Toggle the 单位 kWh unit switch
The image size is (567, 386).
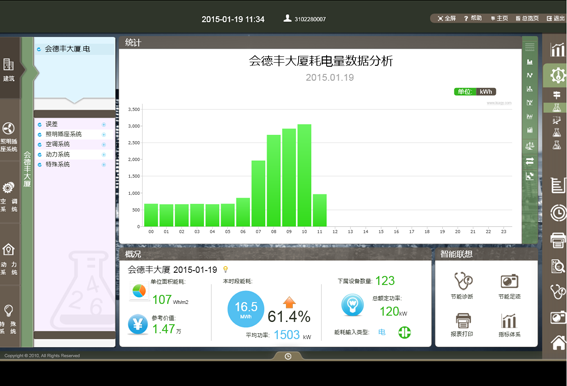(475, 92)
